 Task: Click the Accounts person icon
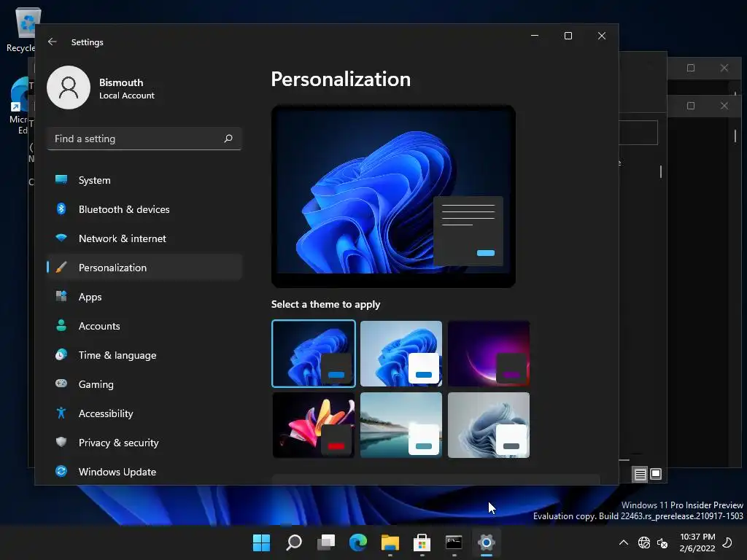tap(61, 325)
